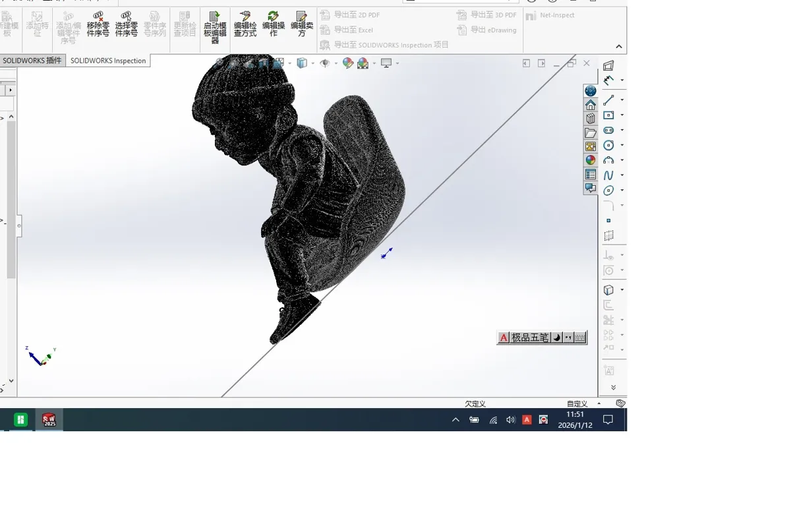Switch to SOLIDWORKS Inspection tab
Image resolution: width=791 pixels, height=532 pixels.
pos(108,61)
